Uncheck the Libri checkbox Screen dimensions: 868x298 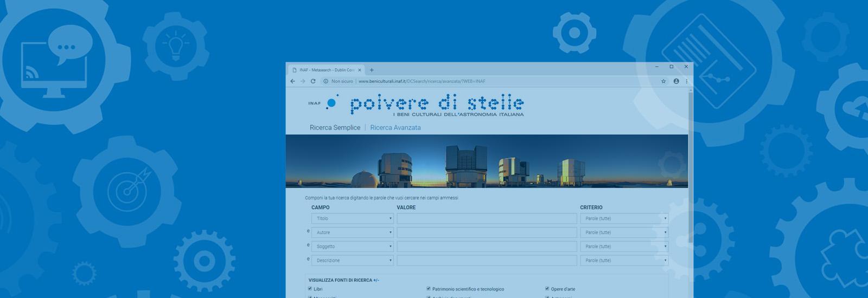click(310, 289)
